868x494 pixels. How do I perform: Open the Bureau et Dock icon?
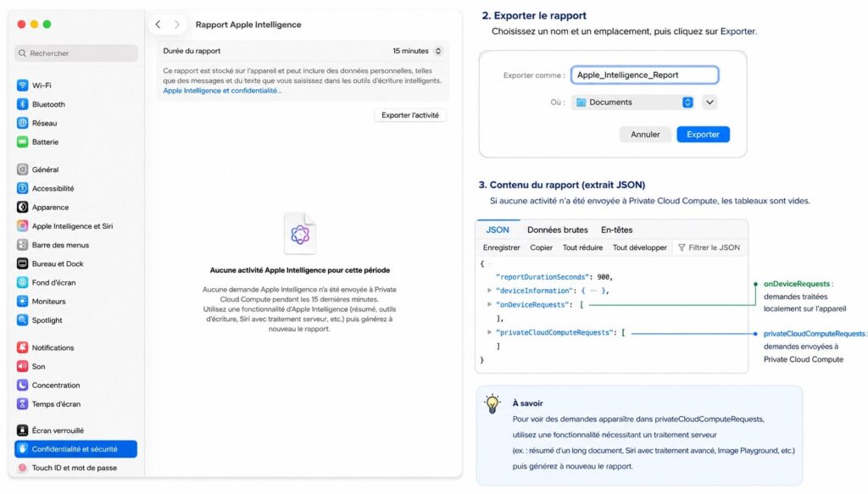coord(22,264)
